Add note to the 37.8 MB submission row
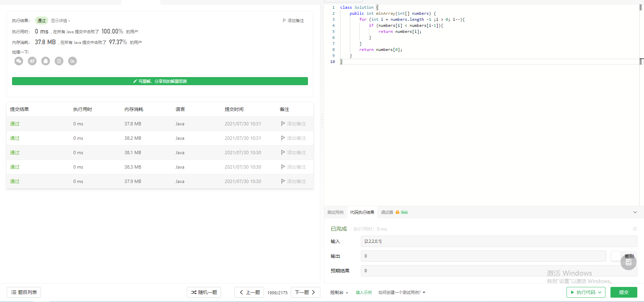Viewport: 644px width, 302px height. click(293, 124)
